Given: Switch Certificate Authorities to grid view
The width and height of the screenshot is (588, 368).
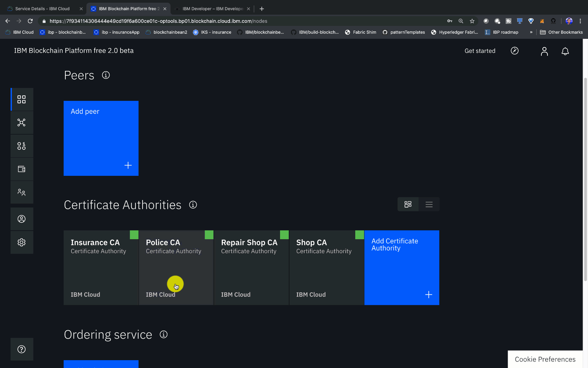Looking at the screenshot, I should (x=408, y=204).
